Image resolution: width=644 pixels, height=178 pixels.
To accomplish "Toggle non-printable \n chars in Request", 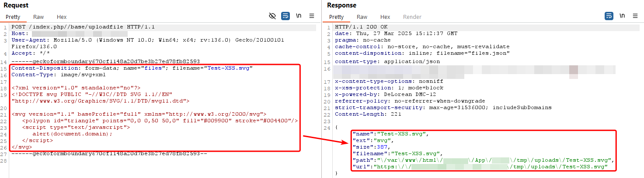I will pos(299,16).
